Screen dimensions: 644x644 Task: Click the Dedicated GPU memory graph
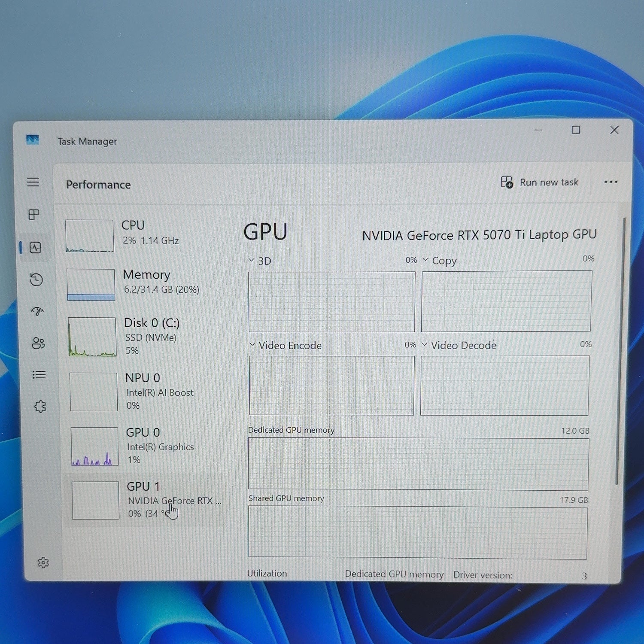[x=418, y=464]
